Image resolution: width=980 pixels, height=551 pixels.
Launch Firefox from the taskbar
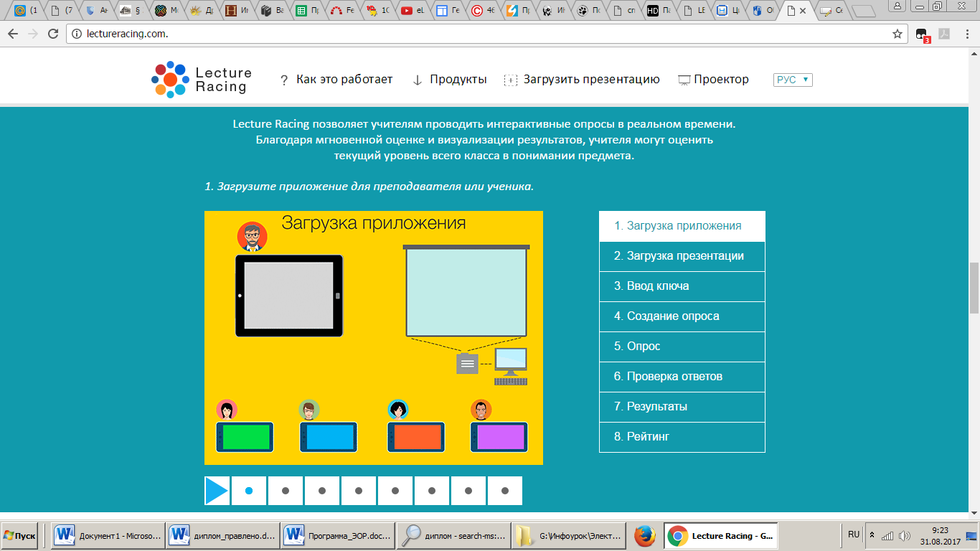[x=644, y=535]
